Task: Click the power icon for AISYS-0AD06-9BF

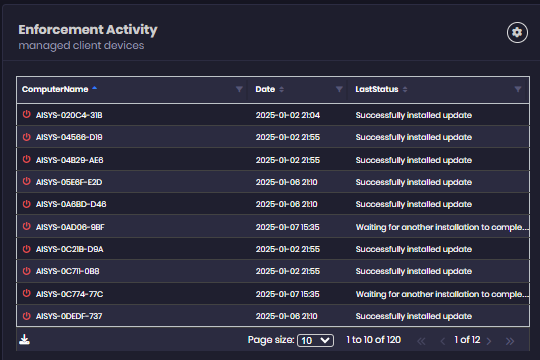Action: [x=27, y=226]
